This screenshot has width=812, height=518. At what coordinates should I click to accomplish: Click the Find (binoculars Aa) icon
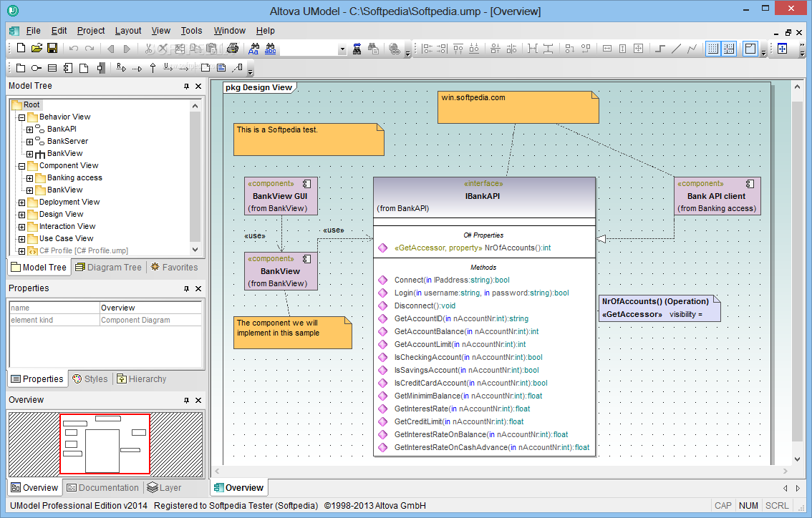[253, 49]
